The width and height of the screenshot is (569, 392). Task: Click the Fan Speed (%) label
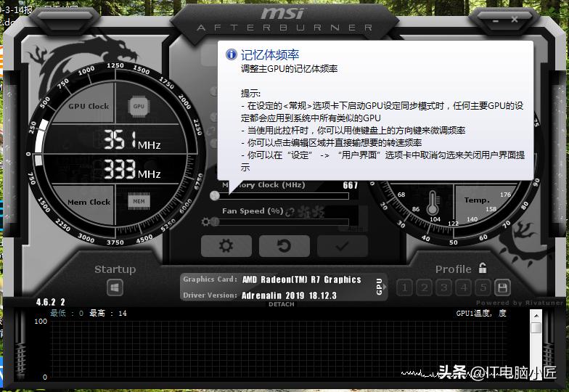[x=253, y=211]
